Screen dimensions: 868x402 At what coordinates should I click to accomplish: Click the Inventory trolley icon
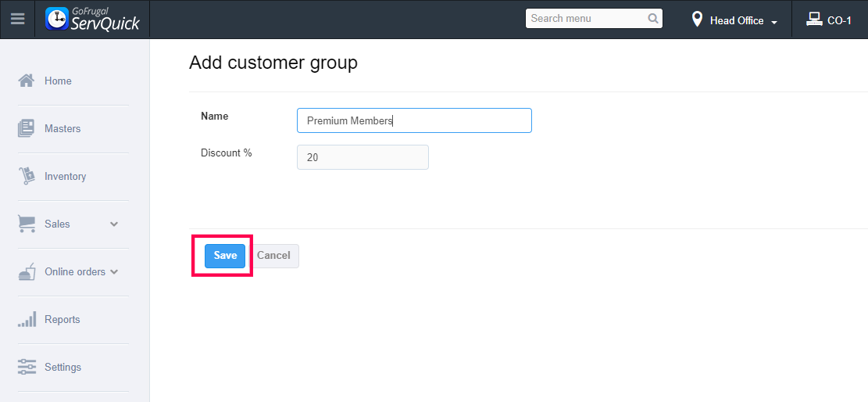27,176
